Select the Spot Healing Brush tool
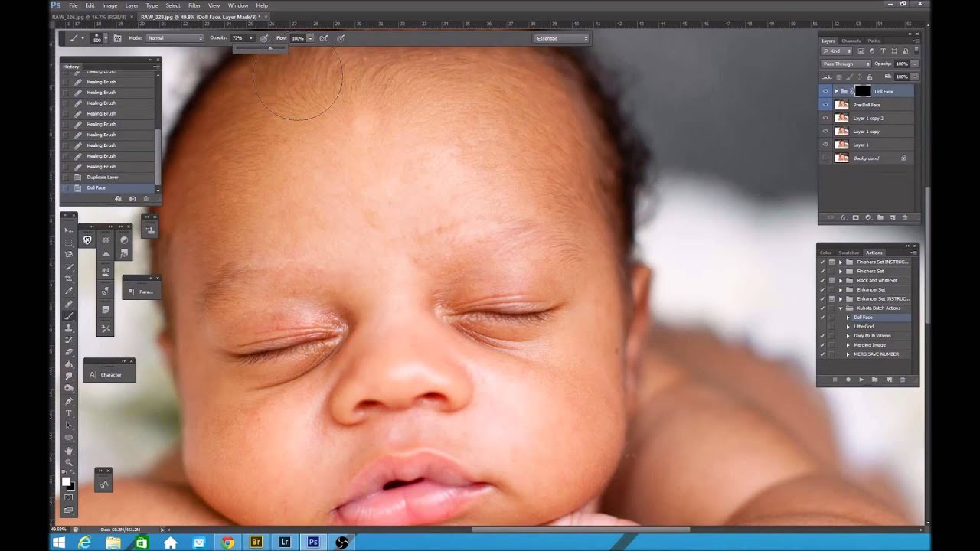 (69, 305)
